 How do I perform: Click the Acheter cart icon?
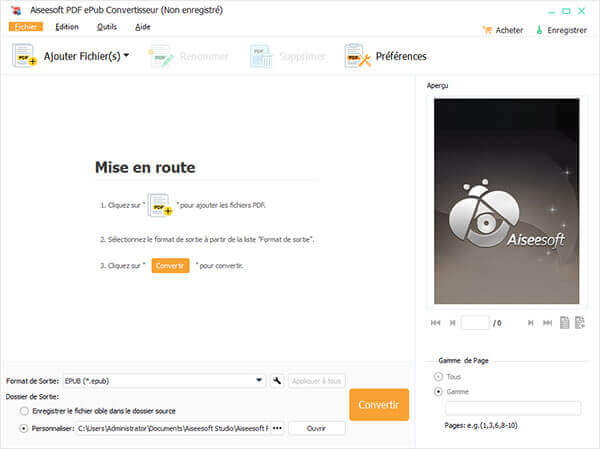pyautogui.click(x=487, y=30)
